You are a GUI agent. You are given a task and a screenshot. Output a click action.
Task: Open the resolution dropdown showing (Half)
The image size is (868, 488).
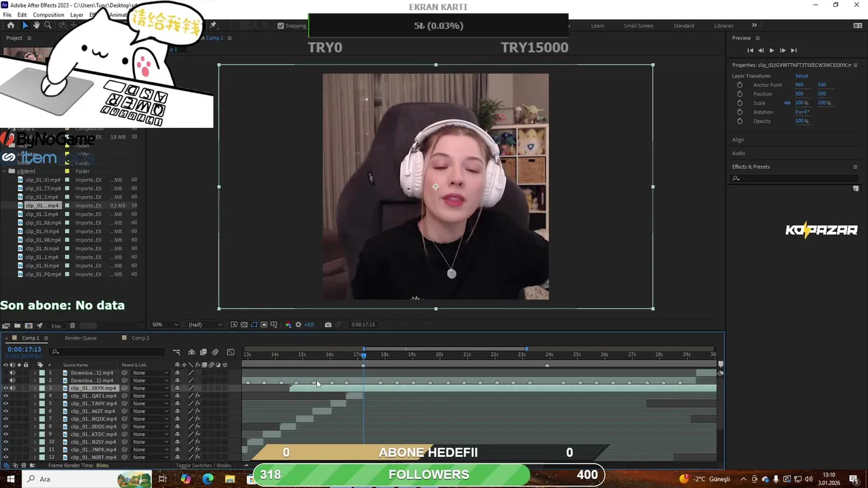(204, 325)
